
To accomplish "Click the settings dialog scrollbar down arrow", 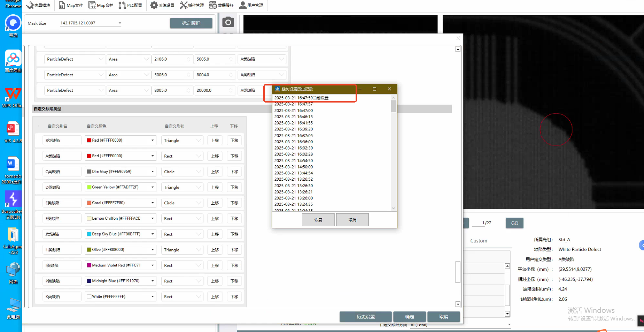I will click(458, 304).
